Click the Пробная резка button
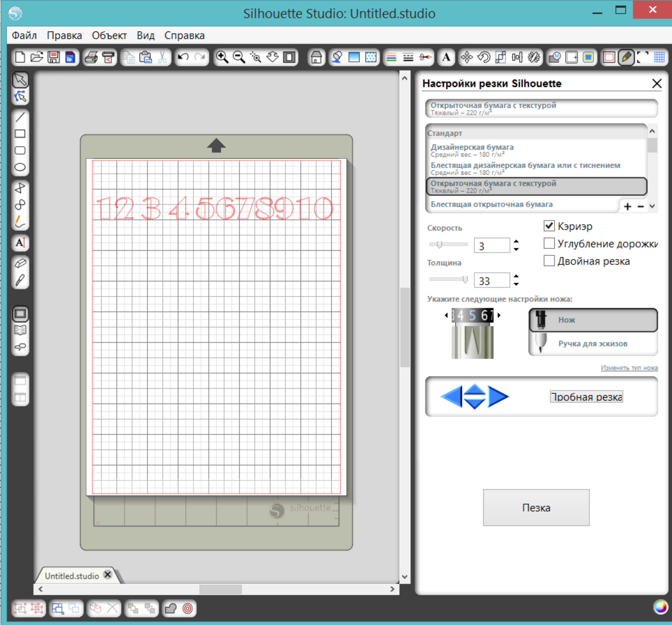 [x=587, y=397]
